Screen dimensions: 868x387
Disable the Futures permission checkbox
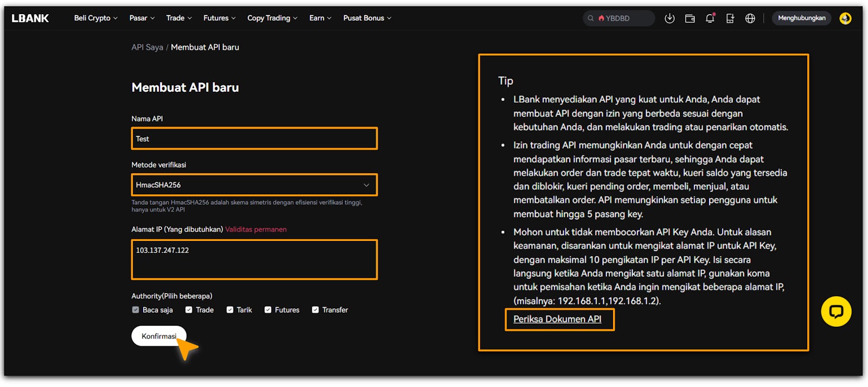268,310
